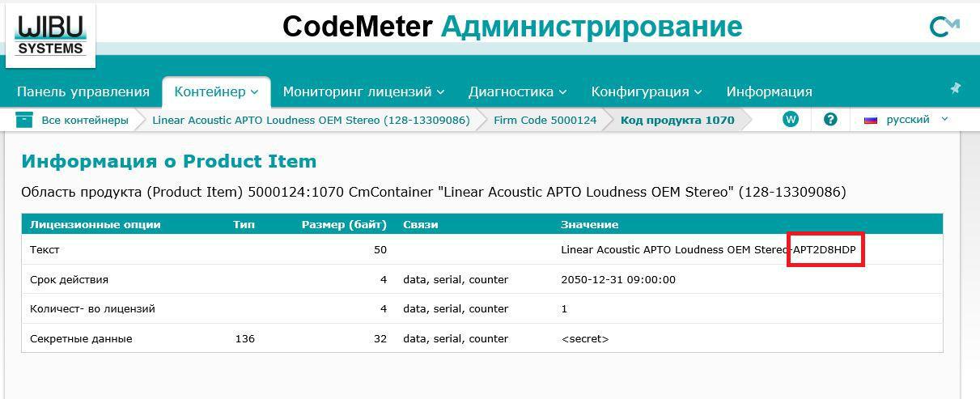
Task: Click the CodeMeter Администрирование title
Action: [512, 27]
